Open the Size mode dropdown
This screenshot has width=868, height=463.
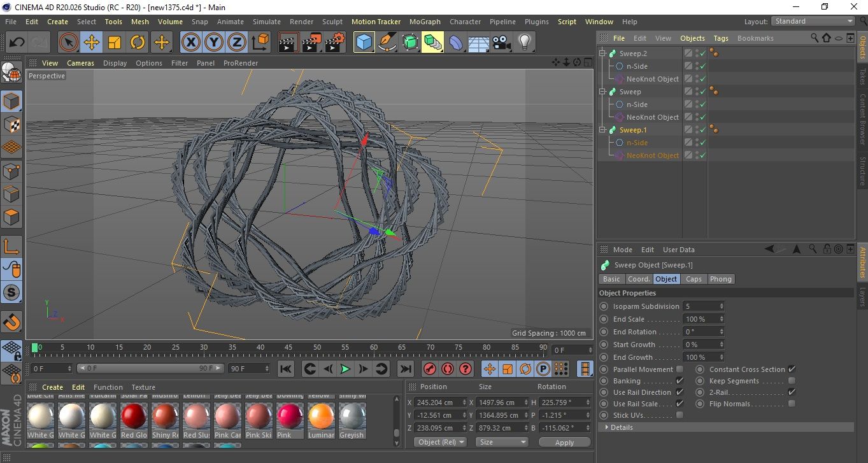pyautogui.click(x=502, y=442)
